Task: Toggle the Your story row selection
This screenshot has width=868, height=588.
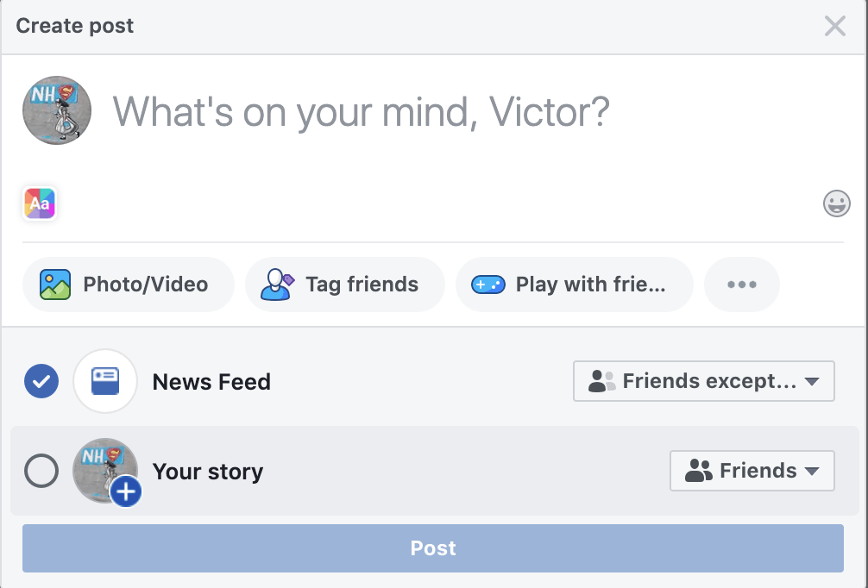Action: click(435, 471)
